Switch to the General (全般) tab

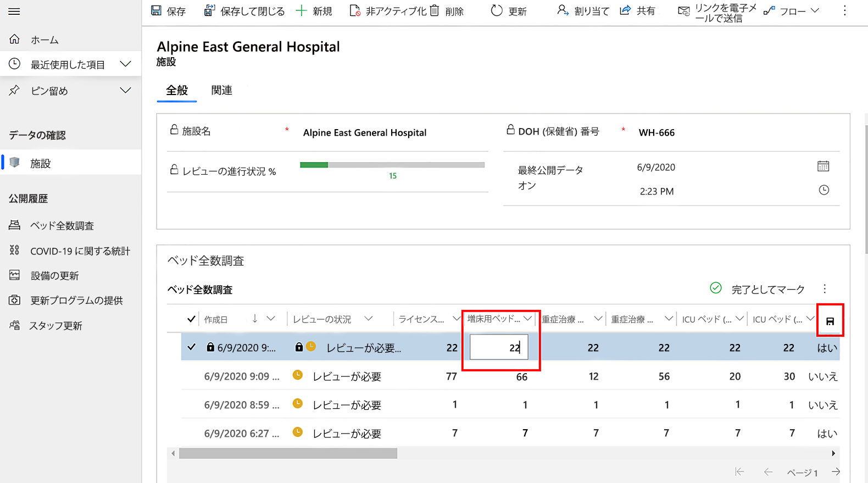(177, 90)
